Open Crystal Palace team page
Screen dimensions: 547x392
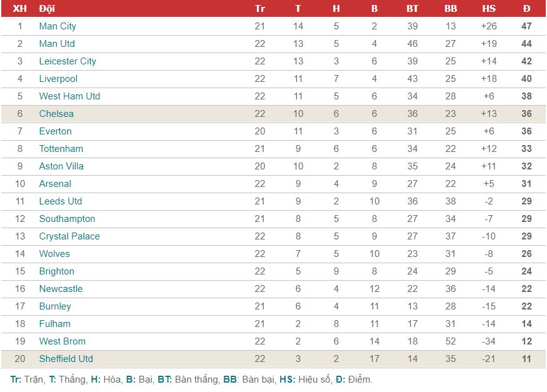[x=69, y=236]
